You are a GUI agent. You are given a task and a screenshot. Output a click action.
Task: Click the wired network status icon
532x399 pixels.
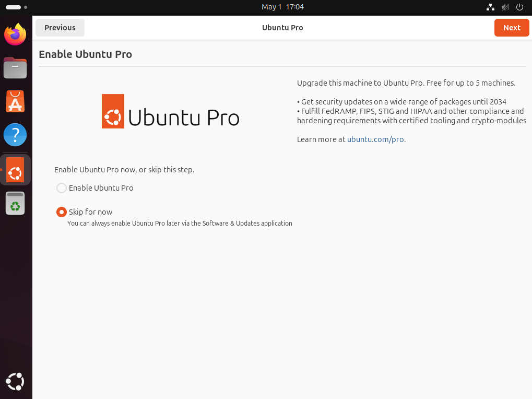490,7
